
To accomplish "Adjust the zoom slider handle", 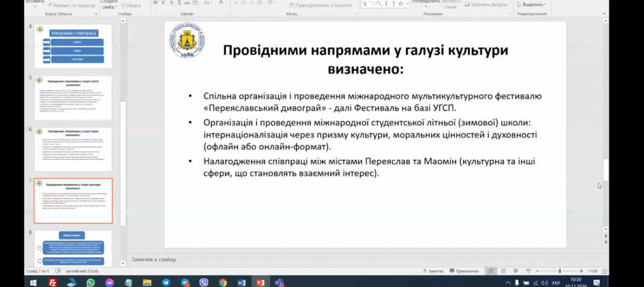I will click(560, 271).
